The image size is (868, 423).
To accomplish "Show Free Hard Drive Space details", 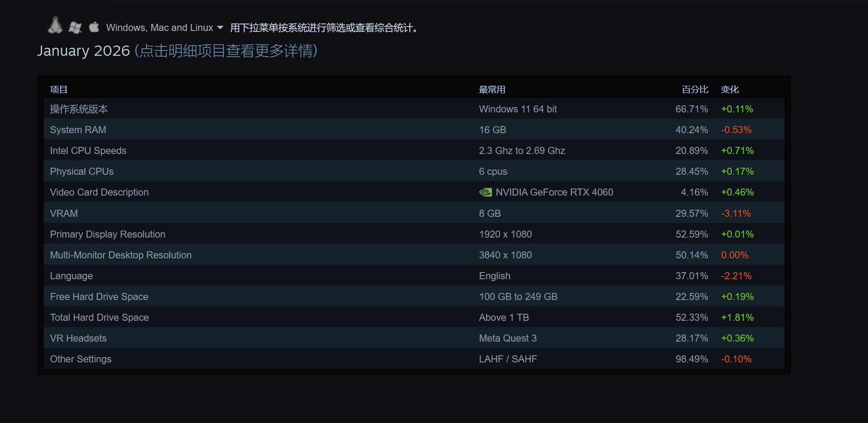I will 99,297.
